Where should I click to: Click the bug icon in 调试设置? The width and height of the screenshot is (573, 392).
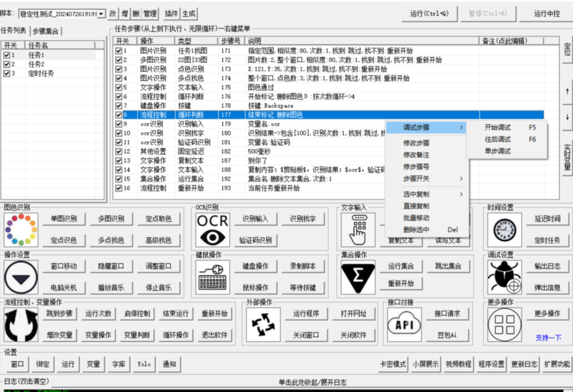[x=505, y=277]
